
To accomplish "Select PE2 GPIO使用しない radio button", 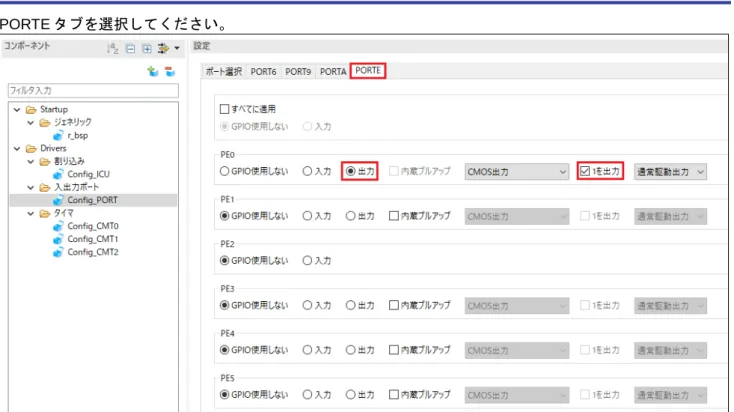I will pyautogui.click(x=224, y=260).
